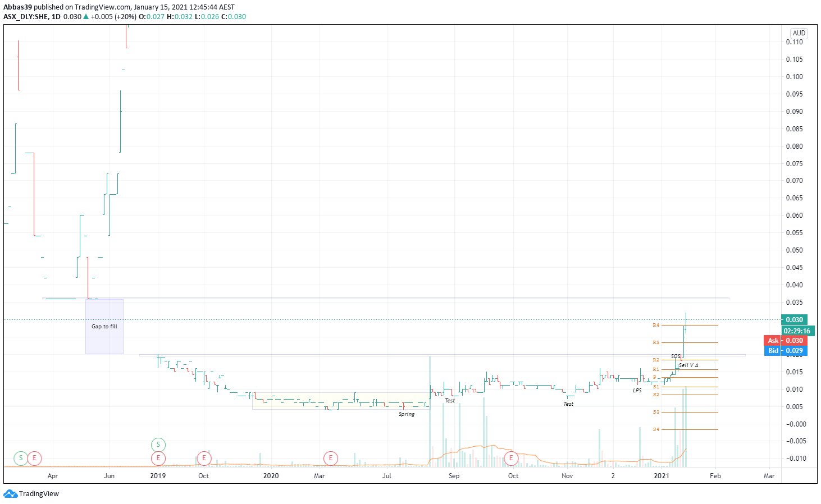Select the Sell V A text annotation
This screenshot has width=821, height=504.
688,365
